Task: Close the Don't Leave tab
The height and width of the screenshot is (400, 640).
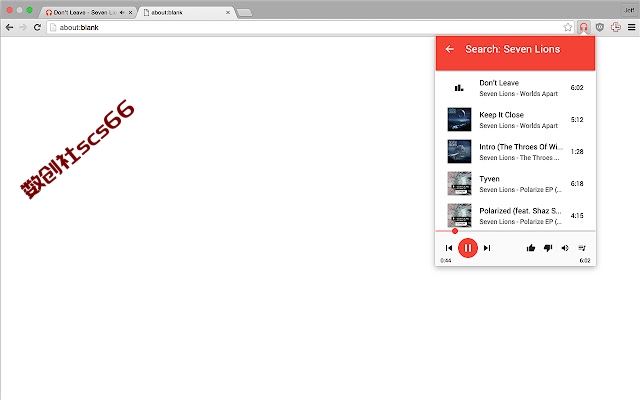Action: [x=130, y=13]
